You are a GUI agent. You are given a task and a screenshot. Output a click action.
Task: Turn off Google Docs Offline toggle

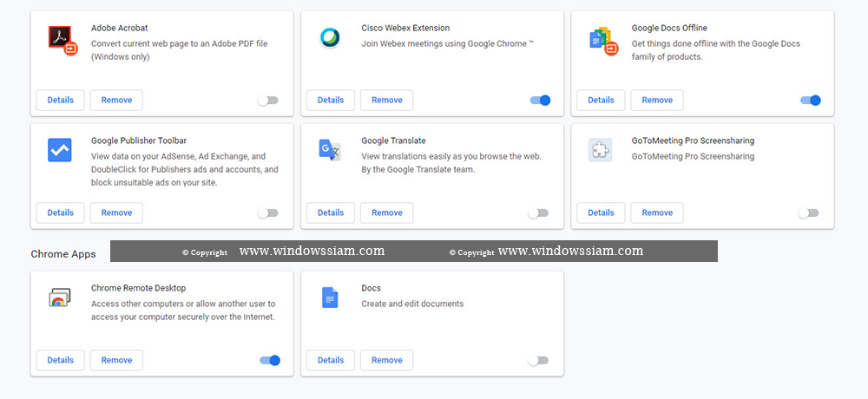click(x=811, y=100)
